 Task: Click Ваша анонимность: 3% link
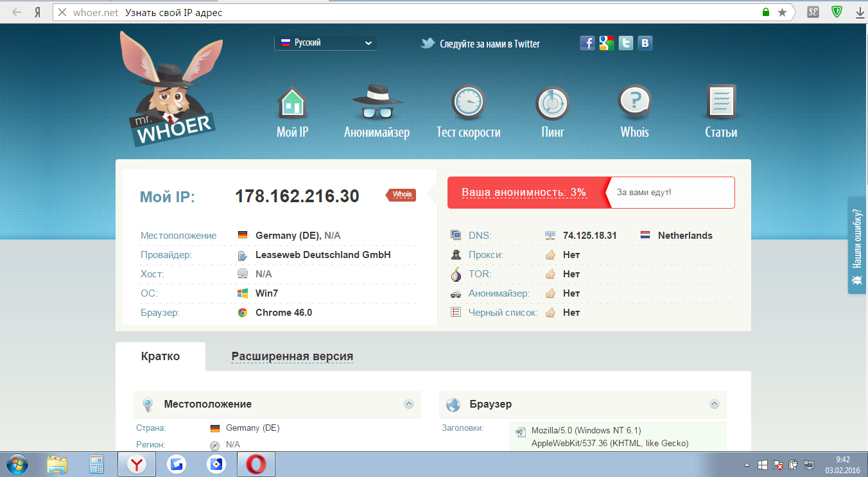click(524, 193)
